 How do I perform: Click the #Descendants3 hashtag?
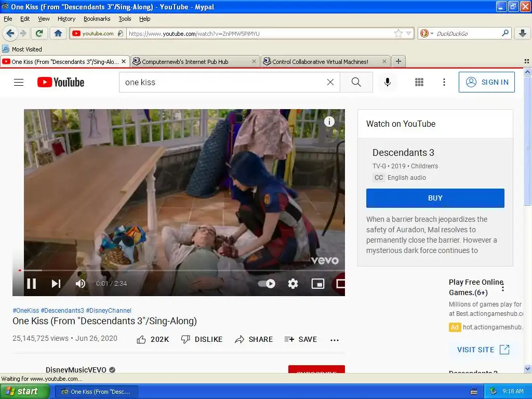click(x=62, y=311)
